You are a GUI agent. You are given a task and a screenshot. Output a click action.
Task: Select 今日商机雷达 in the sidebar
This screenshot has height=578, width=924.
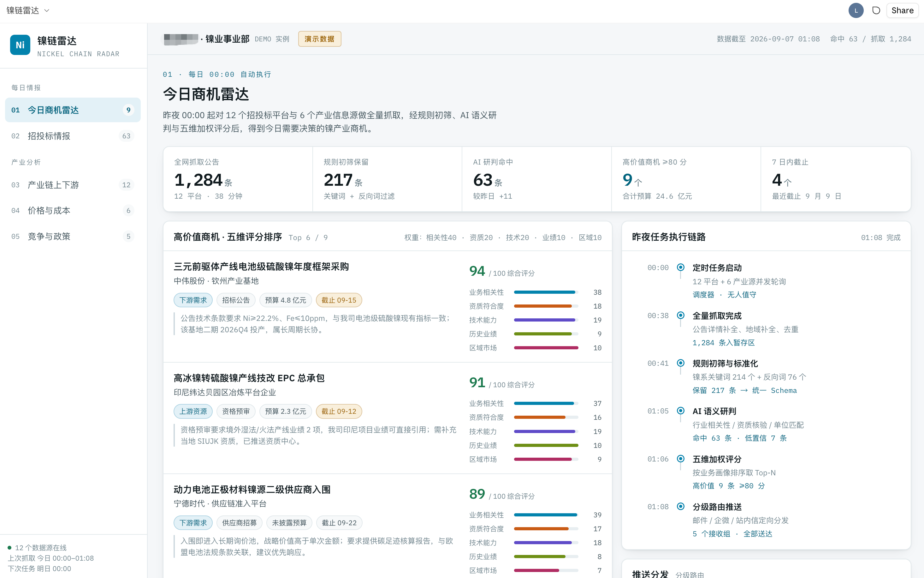click(x=73, y=110)
